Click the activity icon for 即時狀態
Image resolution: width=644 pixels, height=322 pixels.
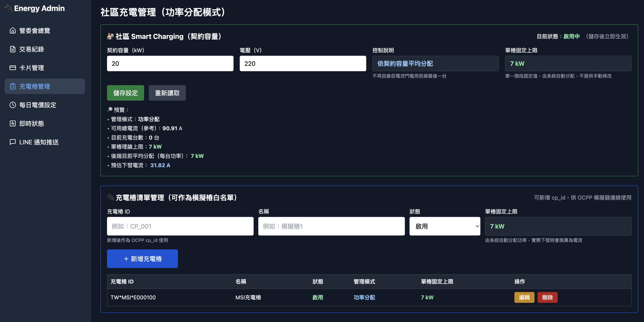click(x=12, y=123)
